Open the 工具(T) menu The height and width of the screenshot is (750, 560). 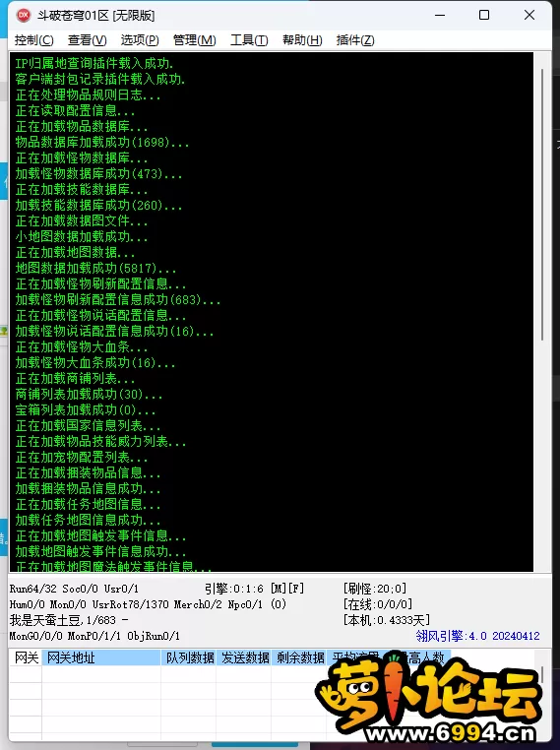pos(249,40)
